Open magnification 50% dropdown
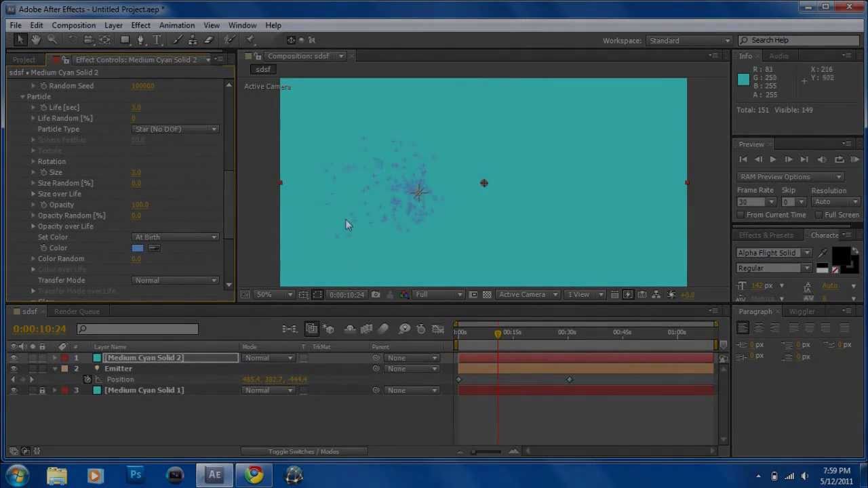The image size is (868, 488). coord(274,295)
